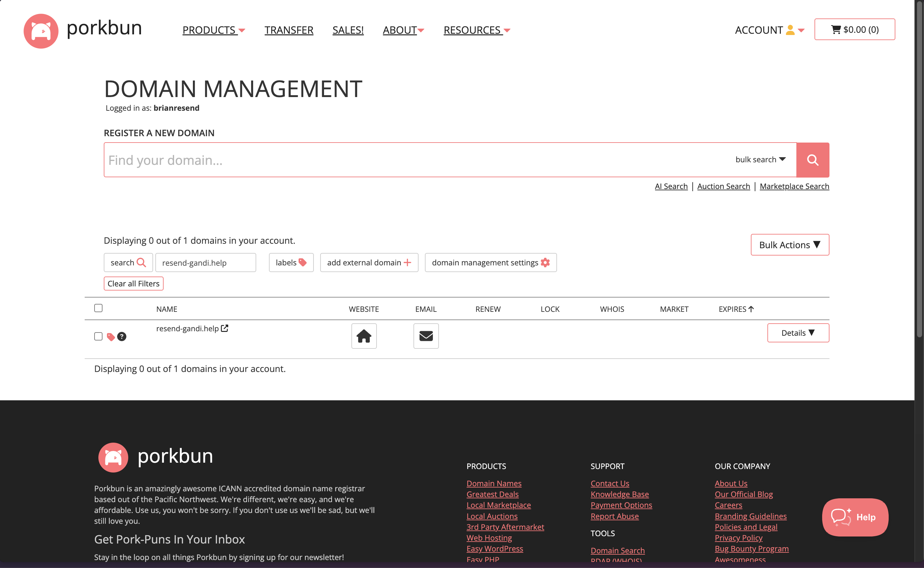Open email options via envelope icon
Screen dimensions: 924x568
pos(426,336)
